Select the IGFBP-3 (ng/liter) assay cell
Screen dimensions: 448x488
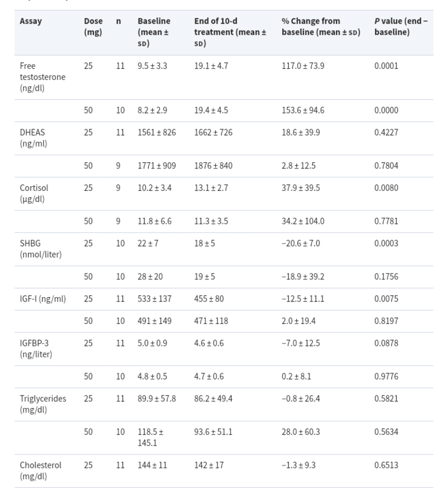click(36, 348)
